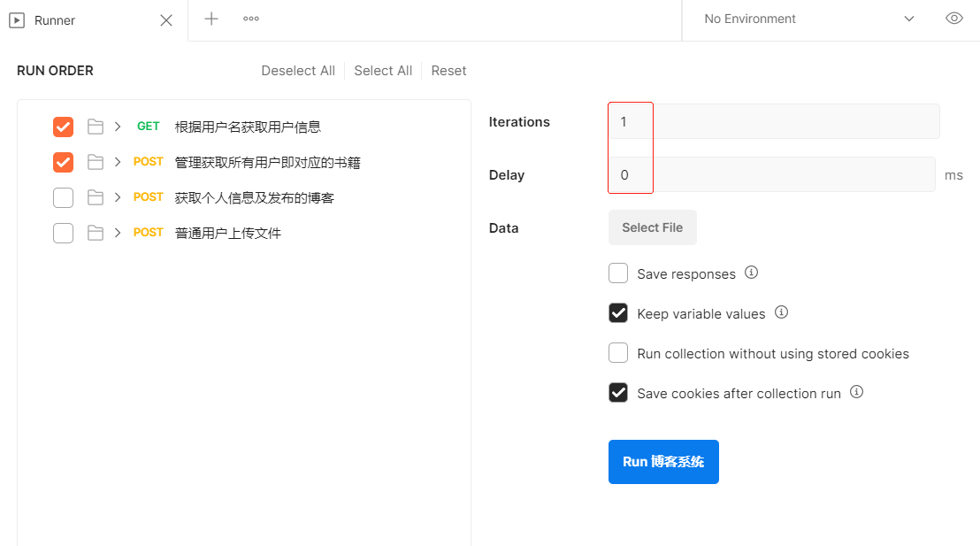Screen dimensions: 980x546
Task: Open a new tab with plus icon
Action: pyautogui.click(x=211, y=19)
